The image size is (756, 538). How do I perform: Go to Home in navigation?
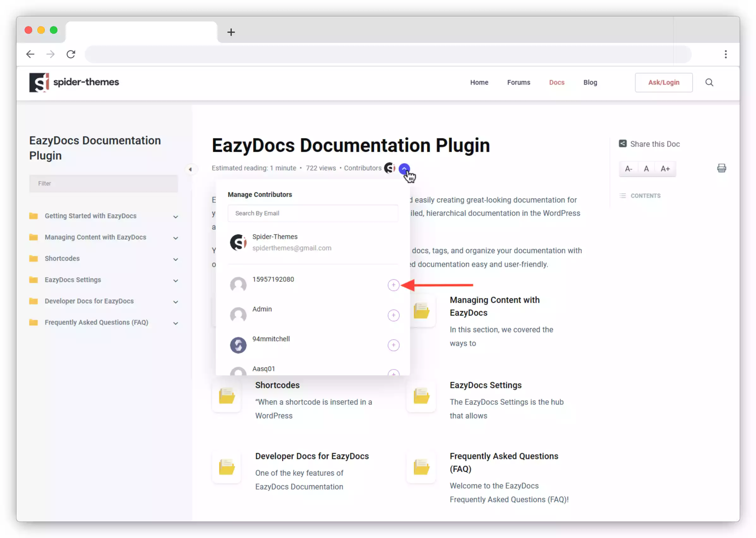click(x=479, y=82)
